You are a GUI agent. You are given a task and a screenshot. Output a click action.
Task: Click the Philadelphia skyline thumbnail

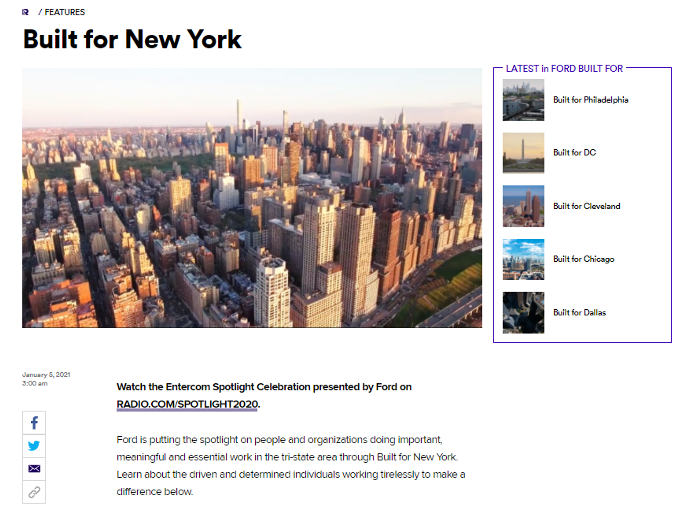pyautogui.click(x=523, y=100)
